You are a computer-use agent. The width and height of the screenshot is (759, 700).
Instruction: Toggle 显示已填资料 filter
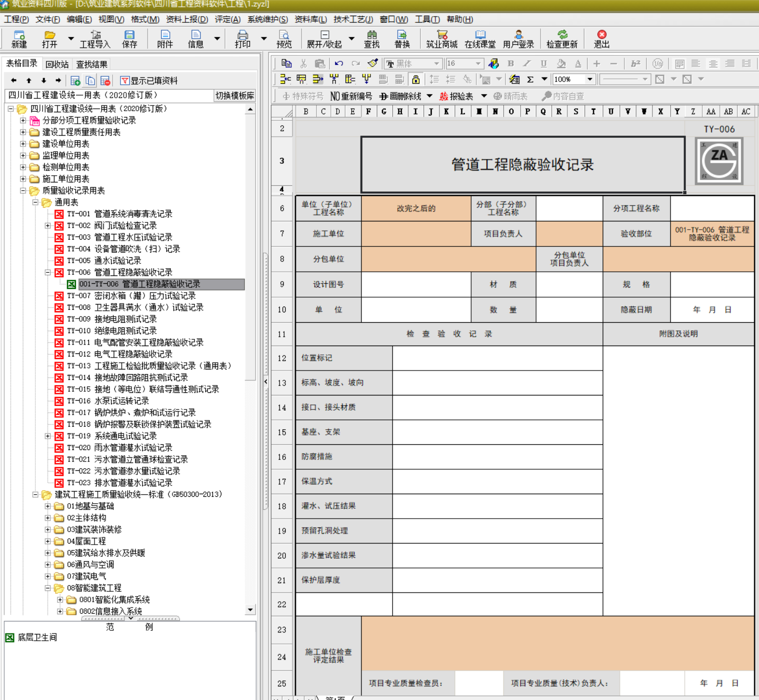(149, 81)
